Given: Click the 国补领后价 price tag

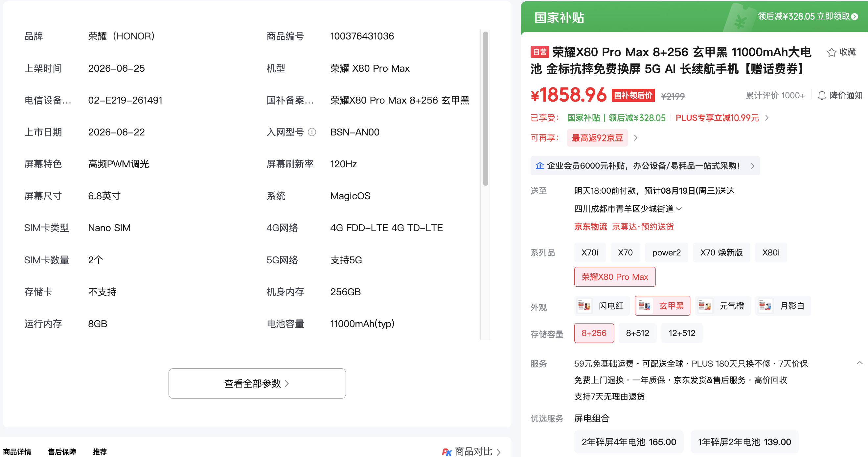Looking at the screenshot, I should click(x=633, y=95).
